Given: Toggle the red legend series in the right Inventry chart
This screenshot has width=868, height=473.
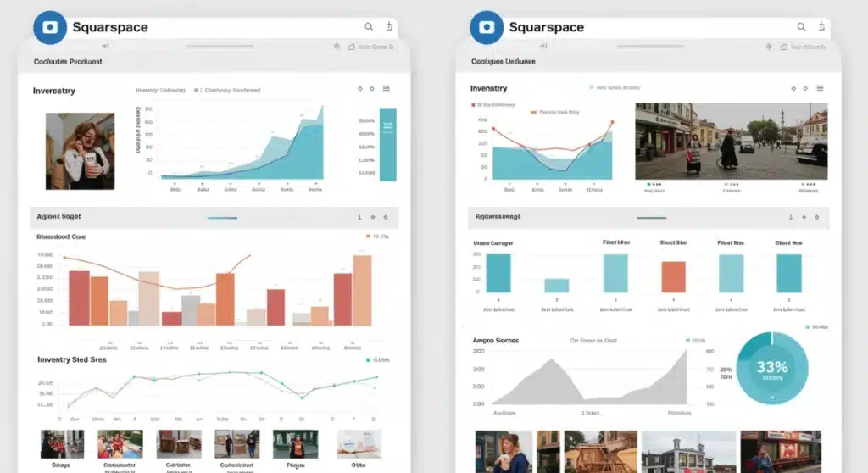Looking at the screenshot, I should [x=473, y=104].
